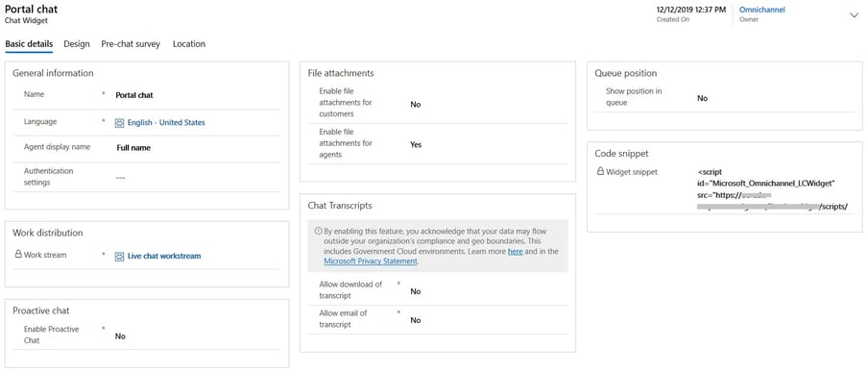Open the Microsoft Privacy Statement link

pos(371,261)
